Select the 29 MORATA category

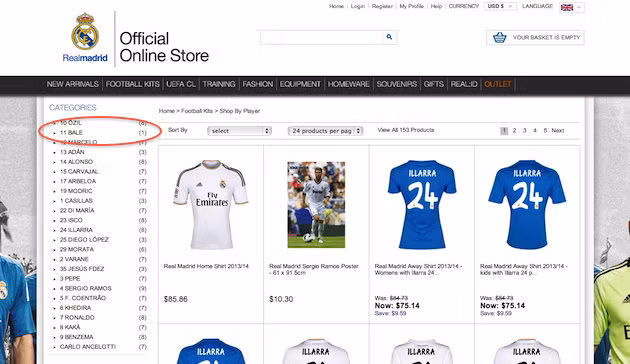tap(77, 249)
